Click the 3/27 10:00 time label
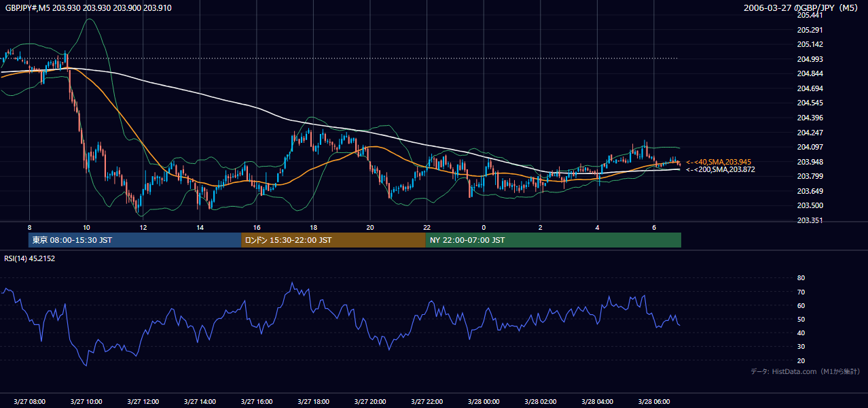This screenshot has width=868, height=408. tap(86, 402)
